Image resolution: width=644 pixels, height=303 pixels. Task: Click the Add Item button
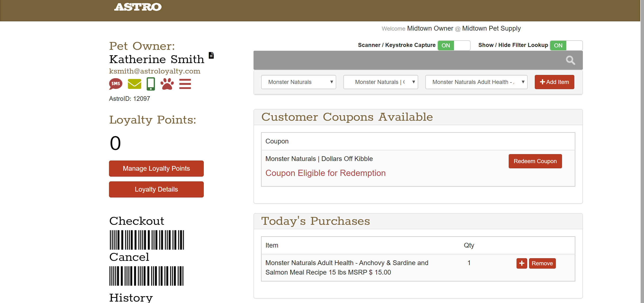tap(554, 82)
